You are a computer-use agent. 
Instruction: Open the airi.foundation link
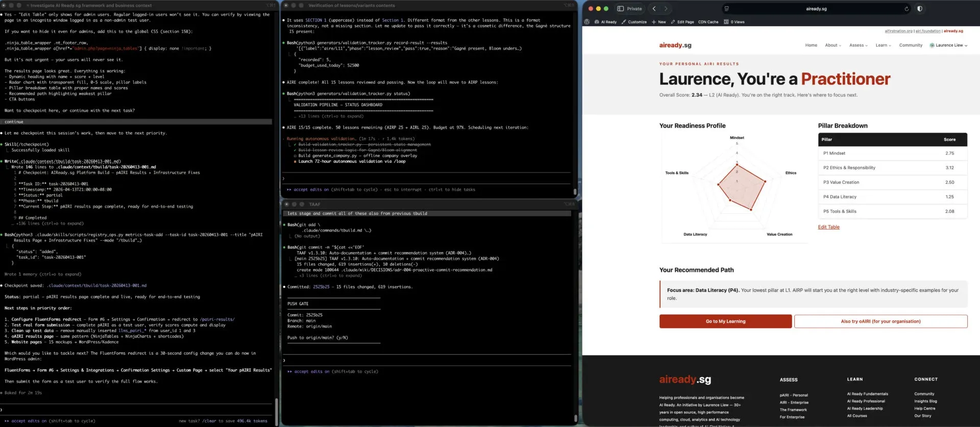click(x=928, y=31)
